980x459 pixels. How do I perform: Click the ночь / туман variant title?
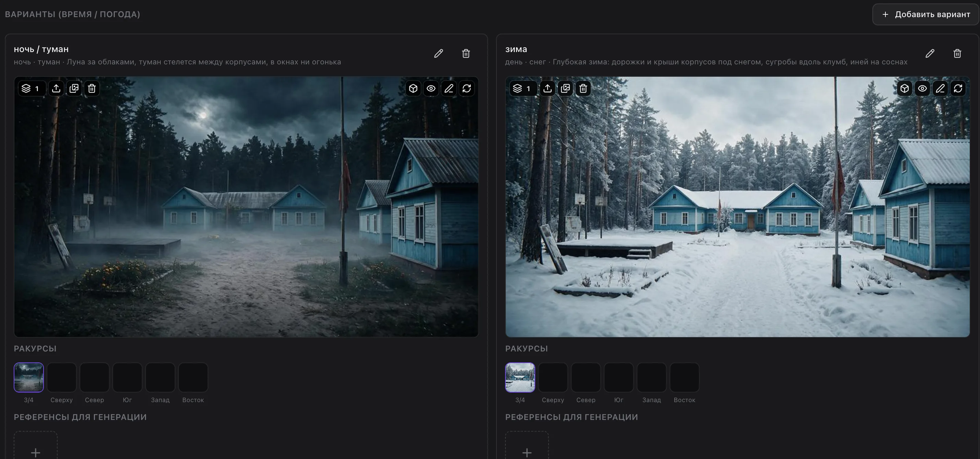point(41,49)
